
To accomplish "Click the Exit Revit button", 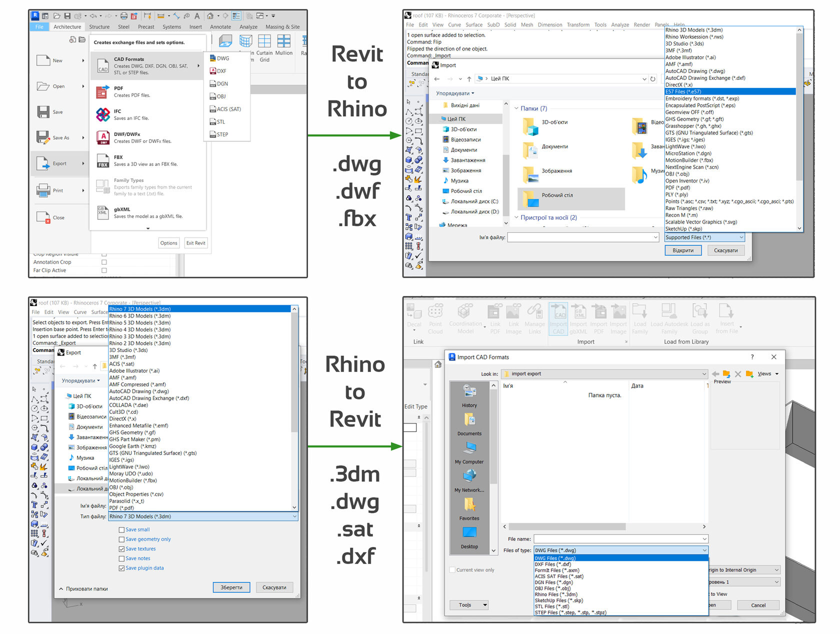I will click(195, 243).
